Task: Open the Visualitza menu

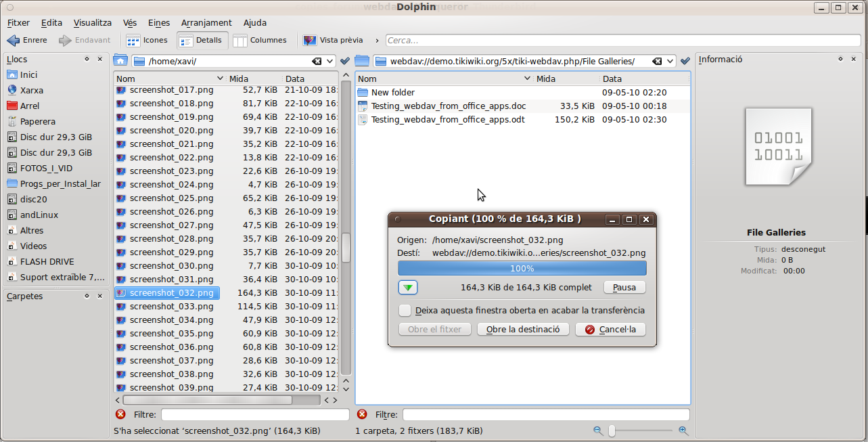Action: [92, 23]
